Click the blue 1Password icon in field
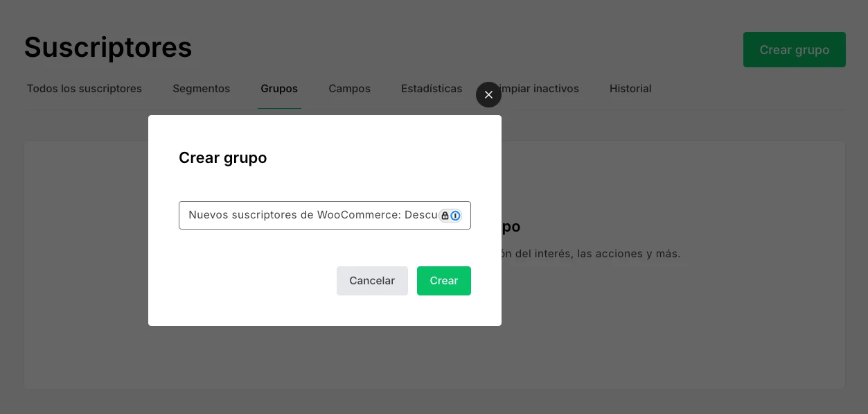The image size is (868, 414). (455, 216)
